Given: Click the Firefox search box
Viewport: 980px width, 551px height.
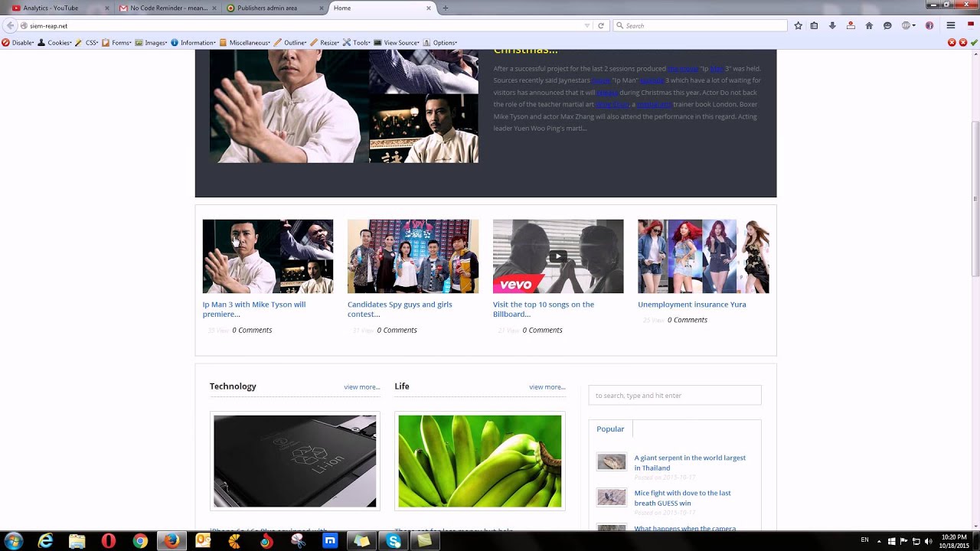Looking at the screenshot, I should pos(700,25).
